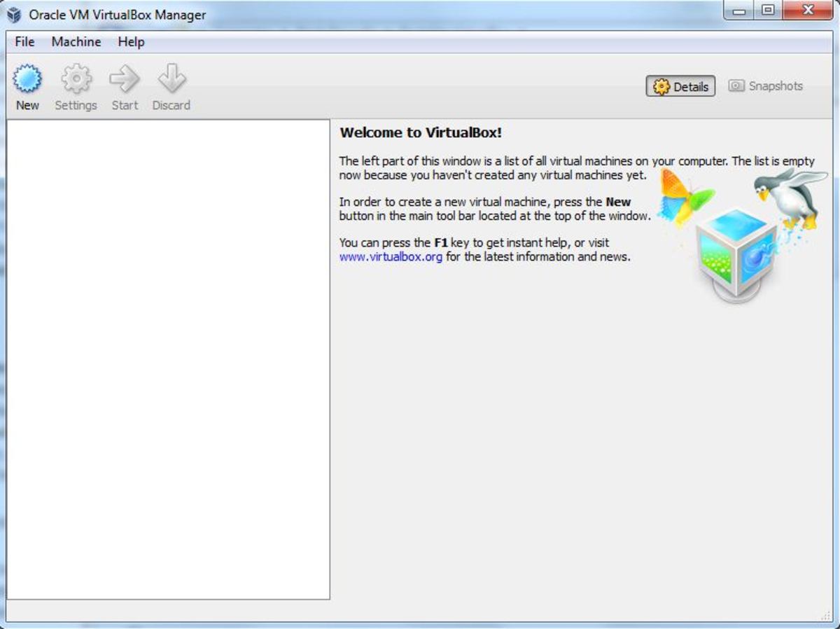Click the Start label in the toolbar
The image size is (840, 629).
click(124, 105)
